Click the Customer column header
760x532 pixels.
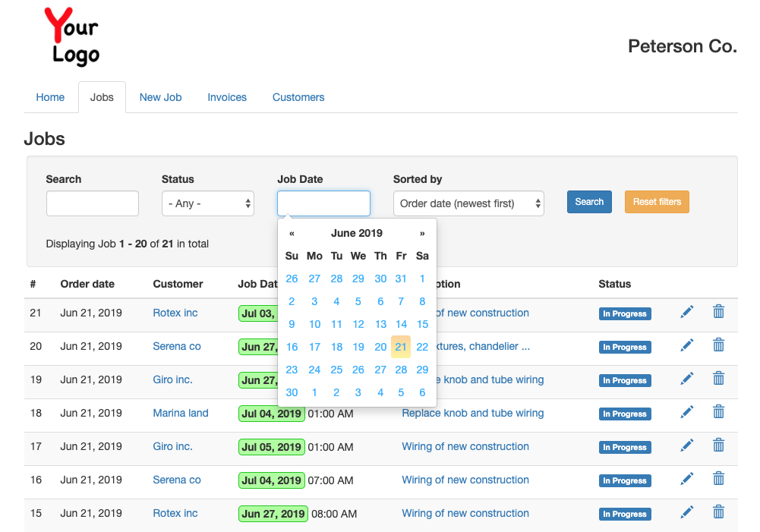[x=178, y=284]
